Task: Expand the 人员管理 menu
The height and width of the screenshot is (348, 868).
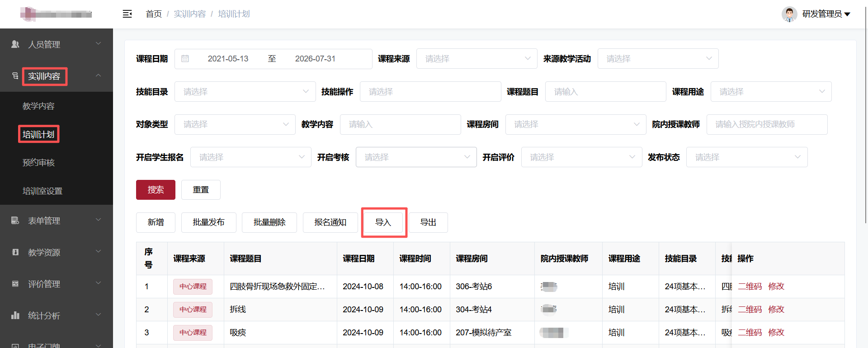Action: click(x=57, y=44)
